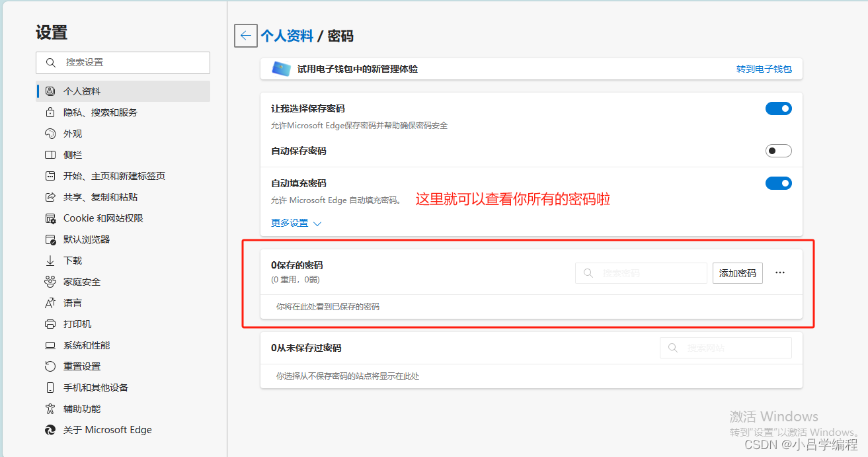The width and height of the screenshot is (868, 457).
Task: Open 辅助功能 settings
Action: (x=124, y=409)
